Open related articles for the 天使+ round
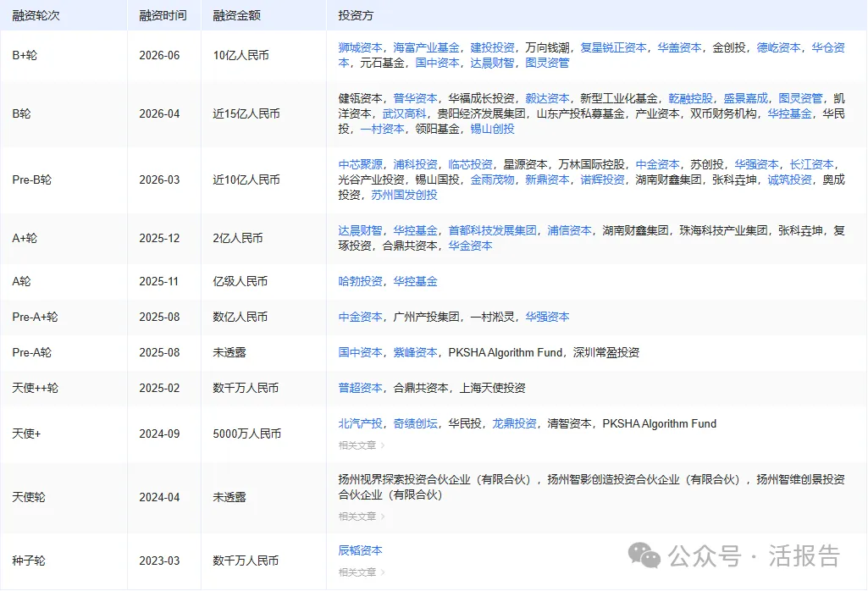The height and width of the screenshot is (591, 868). click(x=361, y=445)
